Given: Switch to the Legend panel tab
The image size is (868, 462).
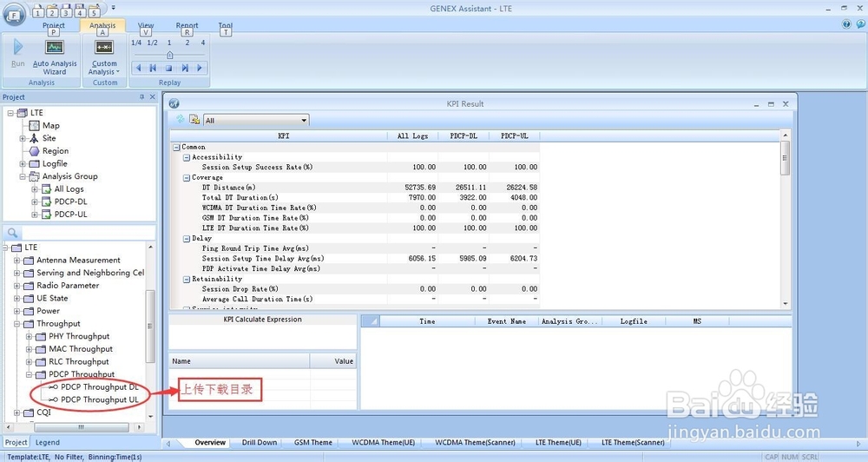Looking at the screenshot, I should 48,443.
